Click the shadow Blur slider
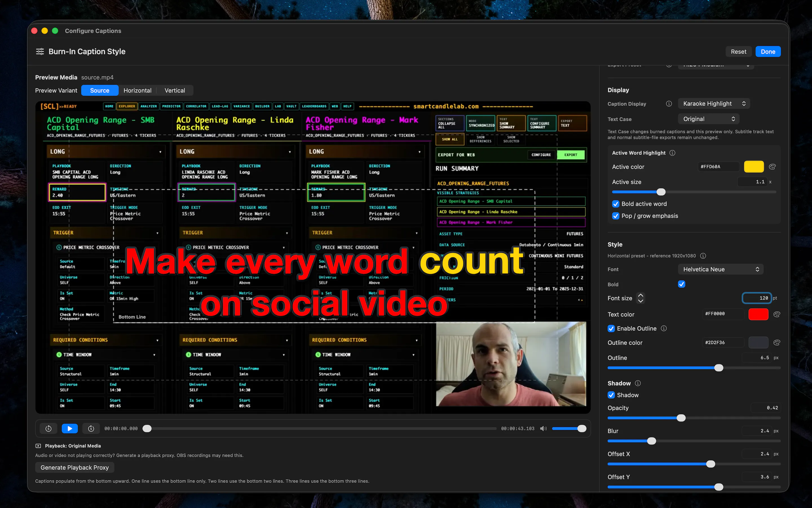This screenshot has width=812, height=508. pyautogui.click(x=694, y=441)
